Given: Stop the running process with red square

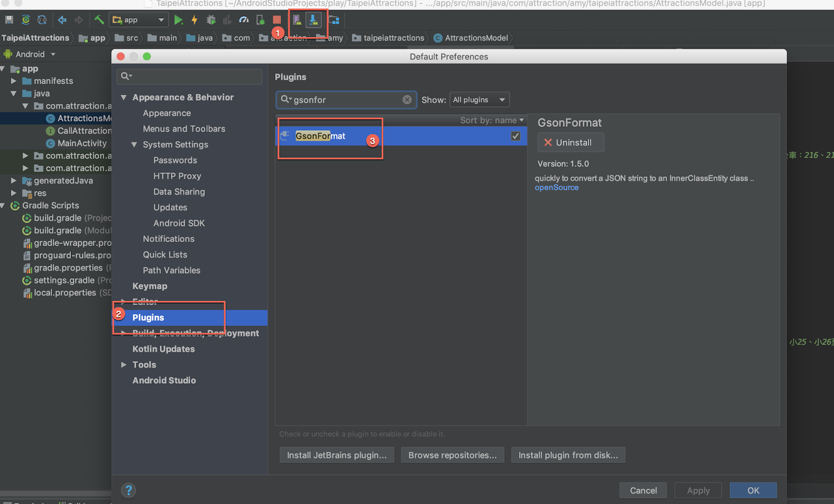Looking at the screenshot, I should [x=277, y=20].
